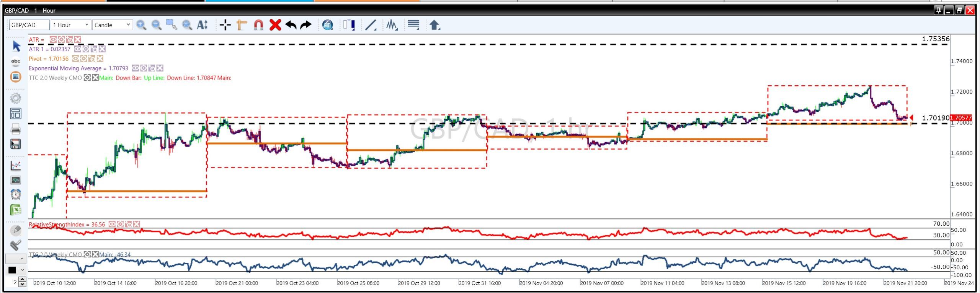Open the 1 Hour timeframe dropdown
This screenshot has height=293, width=980.
click(x=71, y=25)
